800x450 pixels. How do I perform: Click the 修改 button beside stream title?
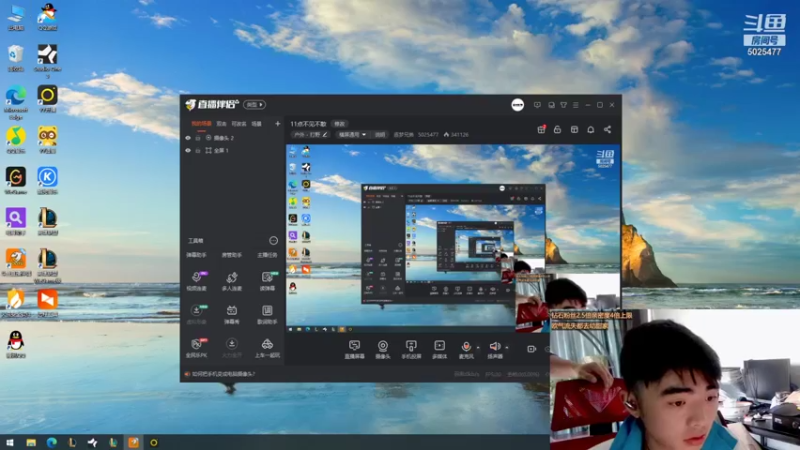(339, 124)
